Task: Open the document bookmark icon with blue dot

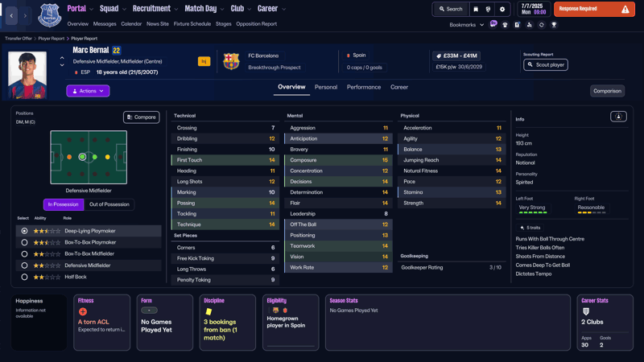Action: 517,25
